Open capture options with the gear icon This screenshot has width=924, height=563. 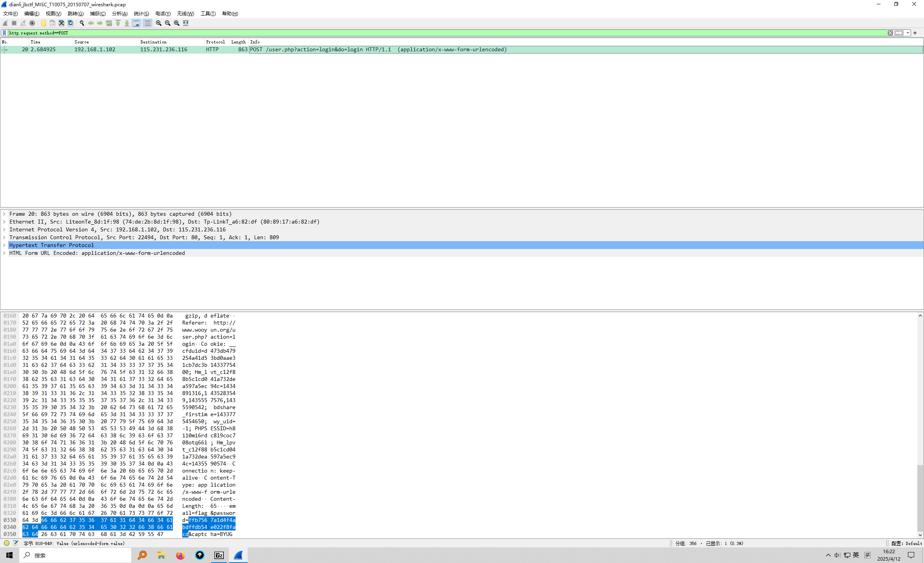coord(32,23)
